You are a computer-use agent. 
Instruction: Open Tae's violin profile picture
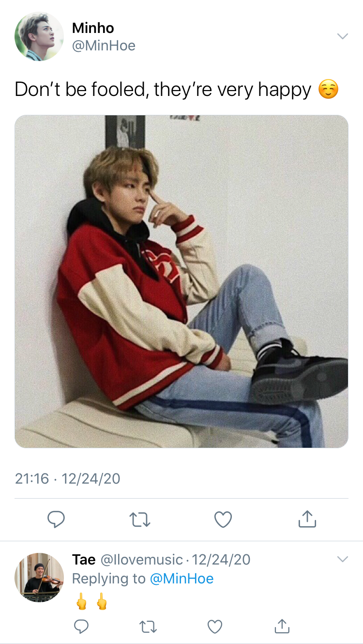pos(39,578)
